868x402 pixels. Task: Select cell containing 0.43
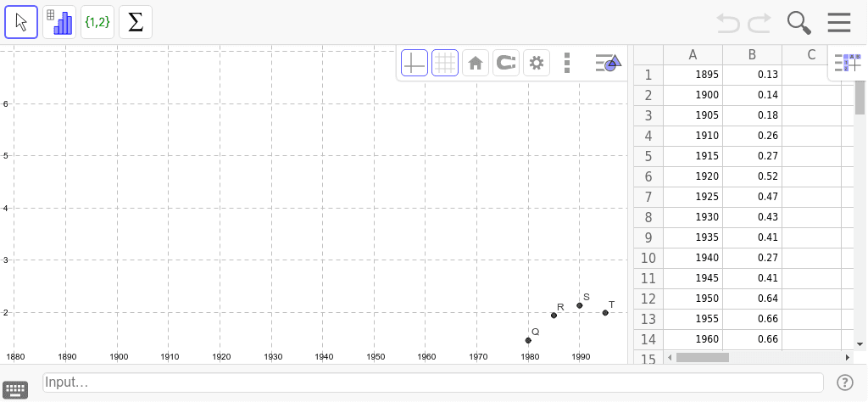[753, 217]
